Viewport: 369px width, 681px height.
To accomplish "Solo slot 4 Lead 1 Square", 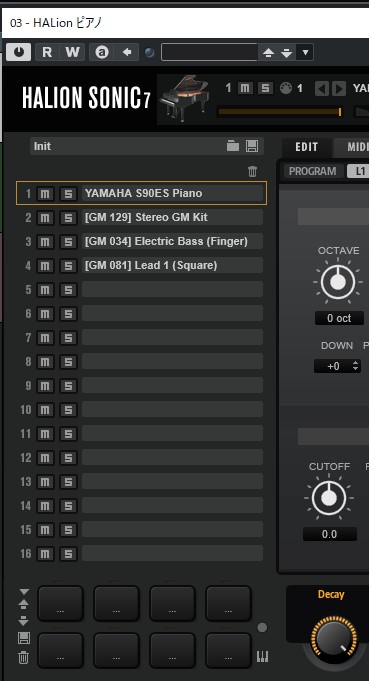I will [68, 266].
